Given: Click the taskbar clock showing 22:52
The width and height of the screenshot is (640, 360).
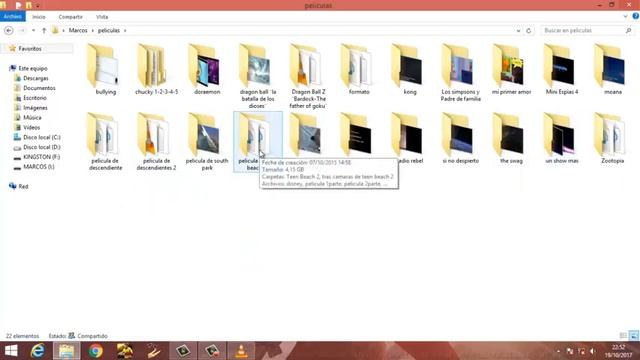Looking at the screenshot, I should 619,351.
